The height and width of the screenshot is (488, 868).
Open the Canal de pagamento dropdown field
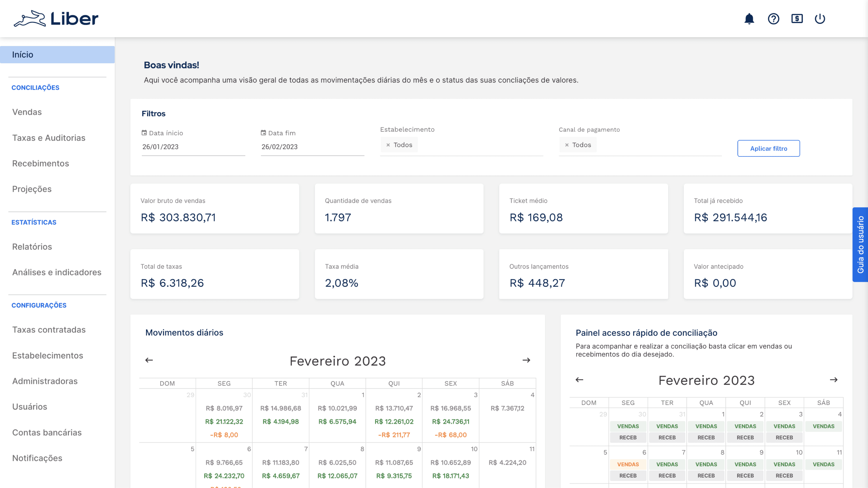tap(657, 145)
